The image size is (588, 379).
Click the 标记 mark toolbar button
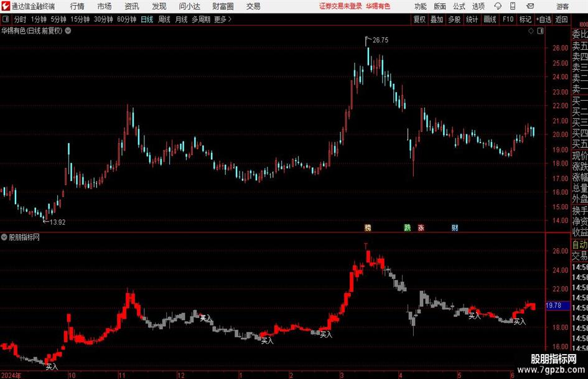click(x=525, y=19)
